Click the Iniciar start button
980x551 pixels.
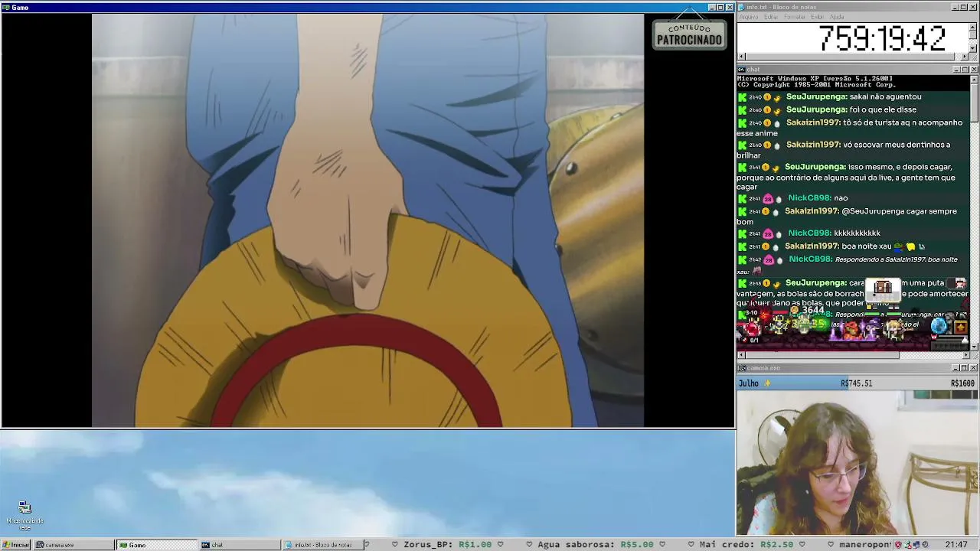pos(15,545)
